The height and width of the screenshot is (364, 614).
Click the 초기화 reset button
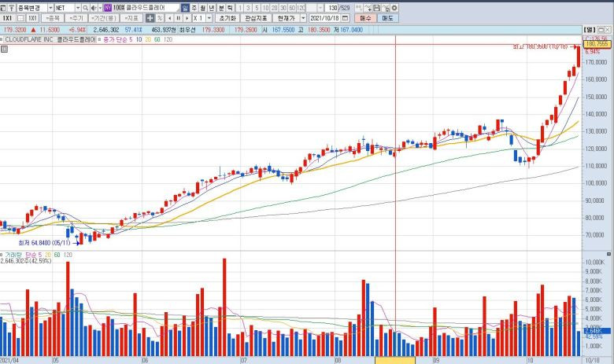pos(227,18)
